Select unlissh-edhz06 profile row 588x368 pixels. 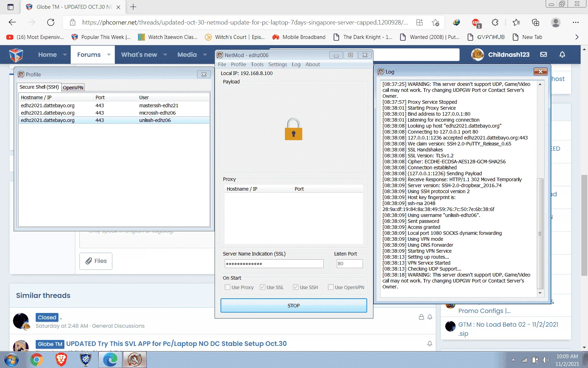tap(114, 120)
